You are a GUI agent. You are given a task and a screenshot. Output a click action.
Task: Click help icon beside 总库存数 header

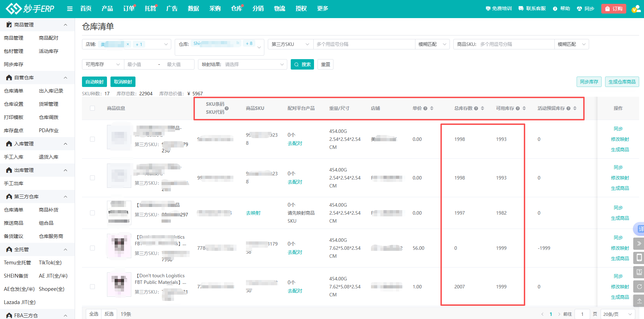pyautogui.click(x=476, y=109)
